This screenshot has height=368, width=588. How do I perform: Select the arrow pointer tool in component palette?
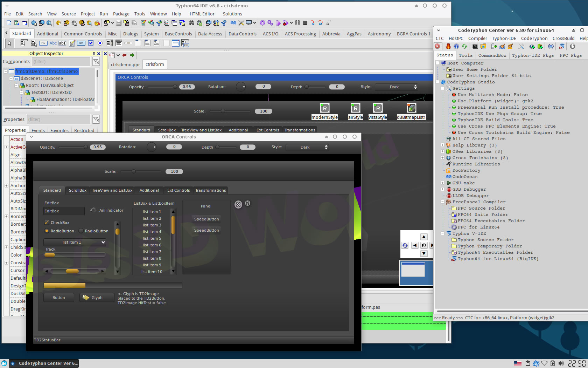(x=9, y=43)
